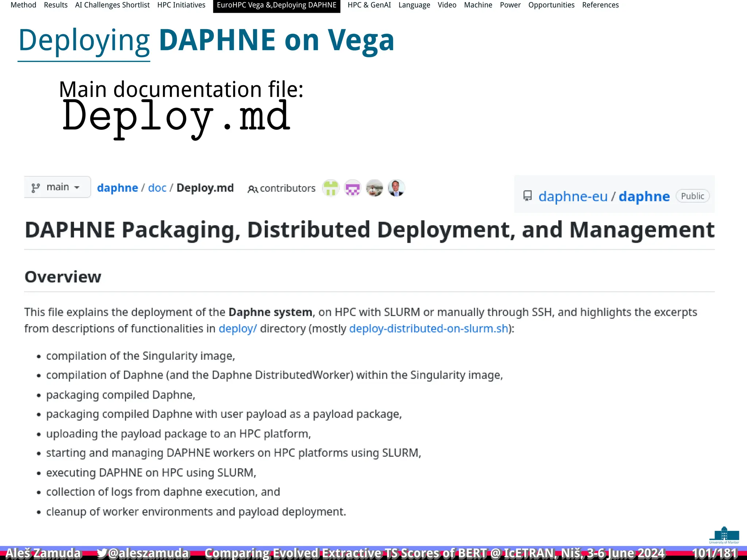747x560 pixels.
Task: Open the Power section
Action: pos(510,5)
